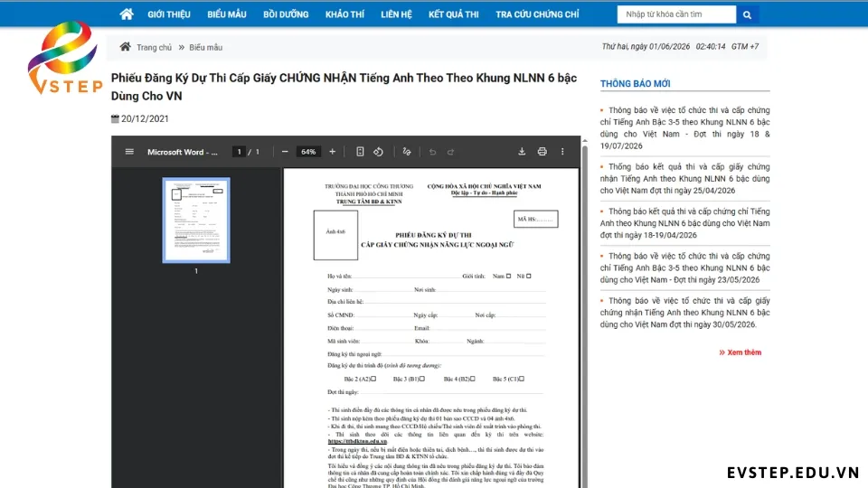The height and width of the screenshot is (488, 868).
Task: Check the Bậc 4 (B2) box
Action: (x=473, y=379)
